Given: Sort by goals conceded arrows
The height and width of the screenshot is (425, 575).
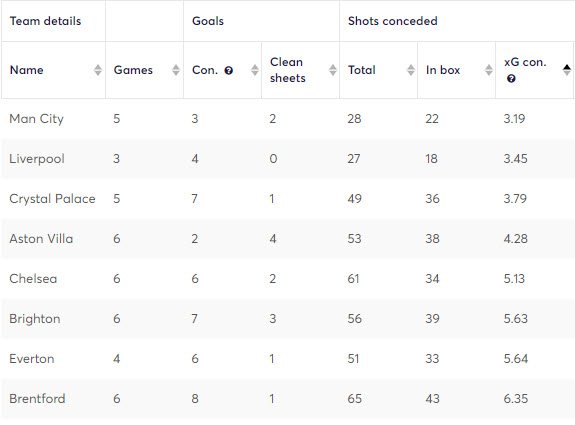Looking at the screenshot, I should (254, 70).
